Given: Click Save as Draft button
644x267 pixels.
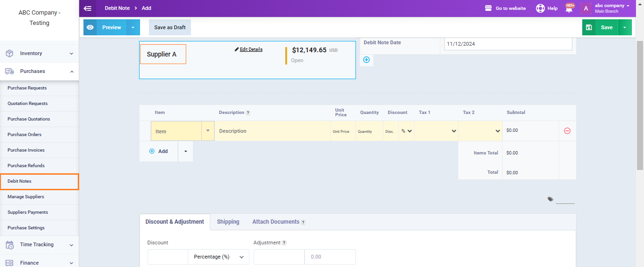Looking at the screenshot, I should coord(170,27).
